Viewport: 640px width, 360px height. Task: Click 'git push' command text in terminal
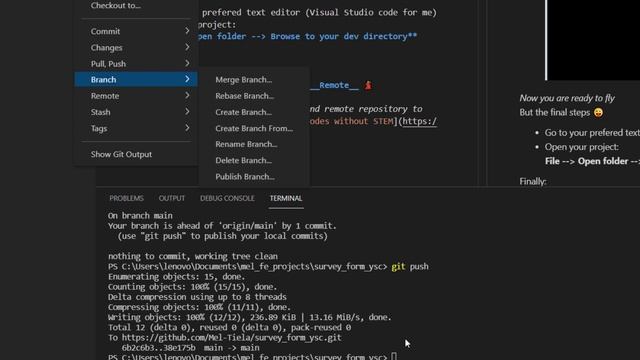click(410, 267)
